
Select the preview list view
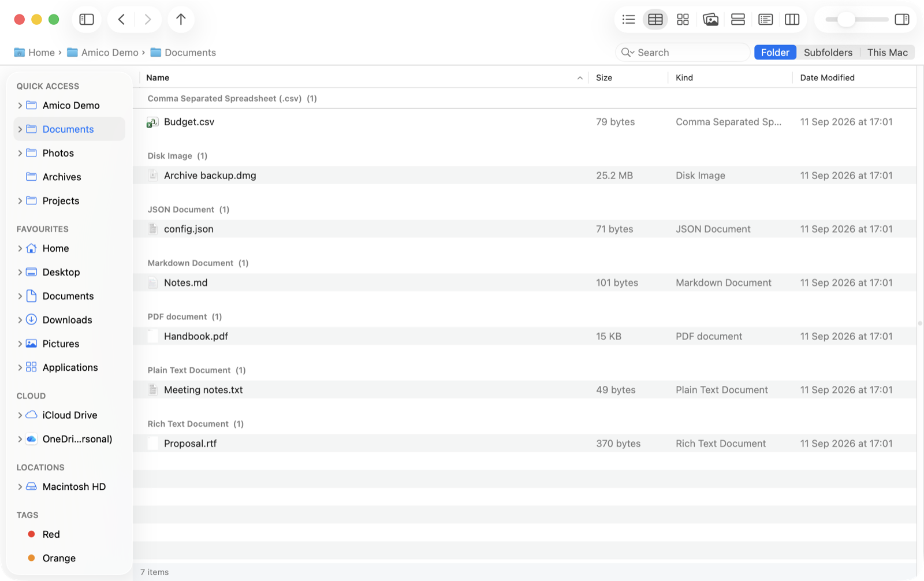point(765,20)
